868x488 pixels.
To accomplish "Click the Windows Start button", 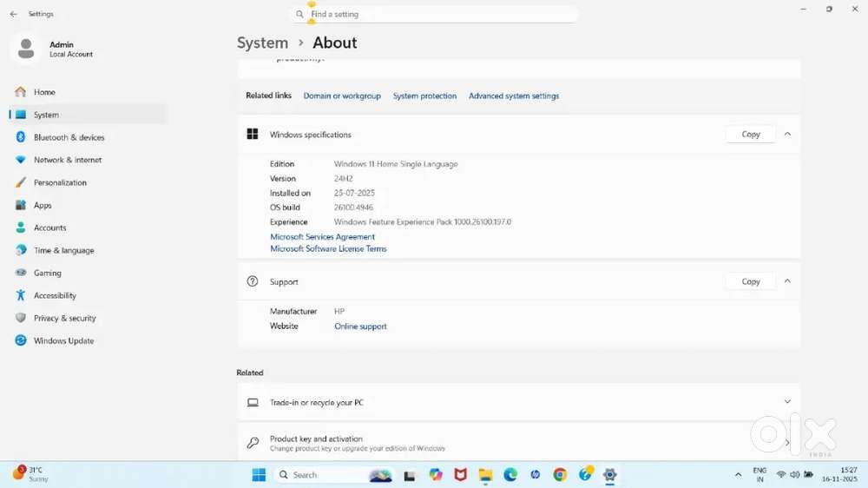I will tap(259, 475).
